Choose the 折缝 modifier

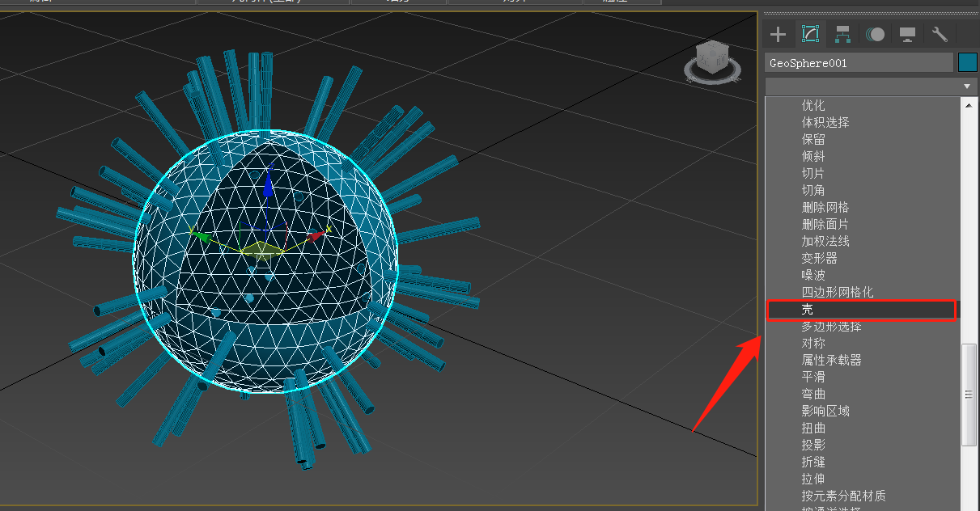(813, 462)
